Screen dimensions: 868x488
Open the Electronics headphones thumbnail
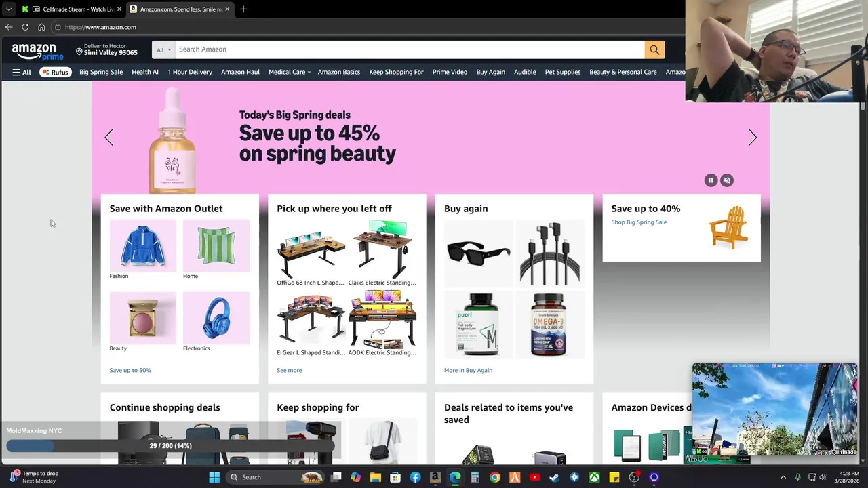[216, 318]
